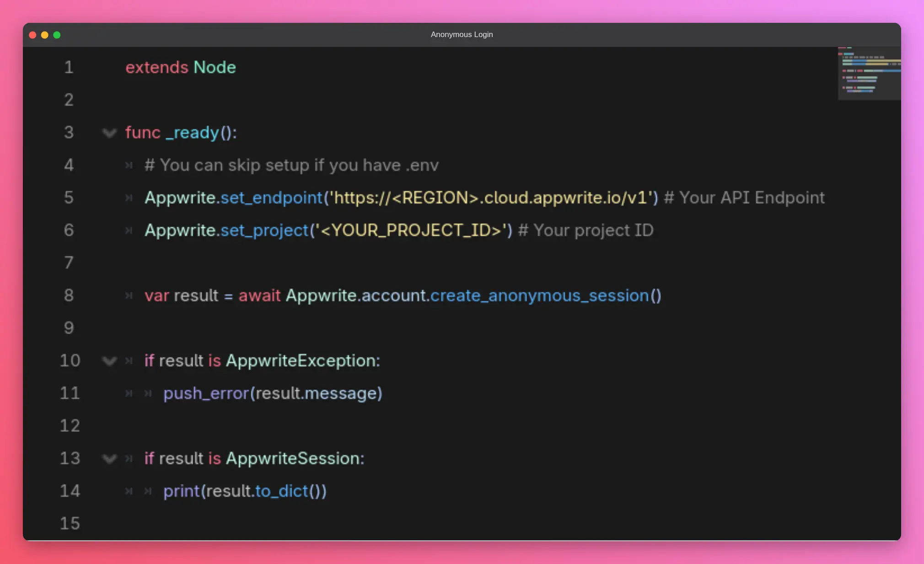Screen dimensions: 924x564
Task: Click line number 5 in gutter
Action: [69, 198]
